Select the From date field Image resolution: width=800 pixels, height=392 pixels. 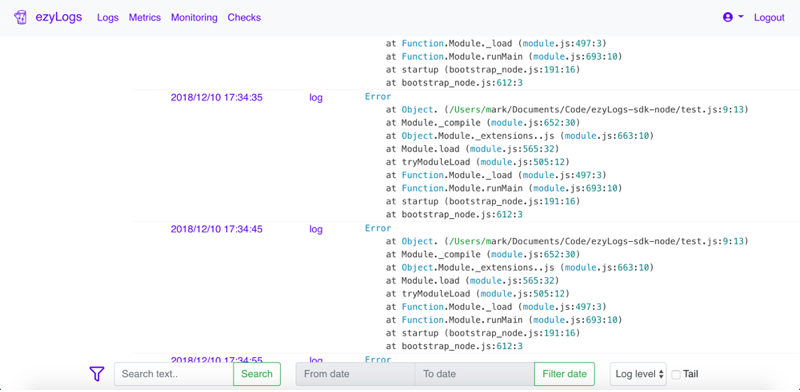356,374
